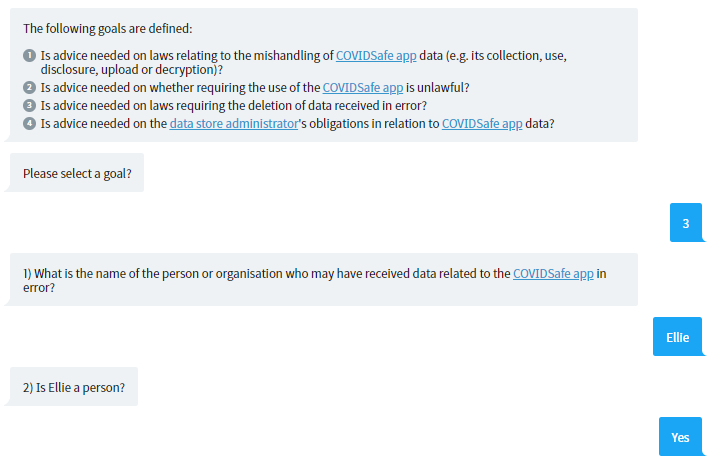Open COVIDSafe app link in goal 1

tap(376, 56)
